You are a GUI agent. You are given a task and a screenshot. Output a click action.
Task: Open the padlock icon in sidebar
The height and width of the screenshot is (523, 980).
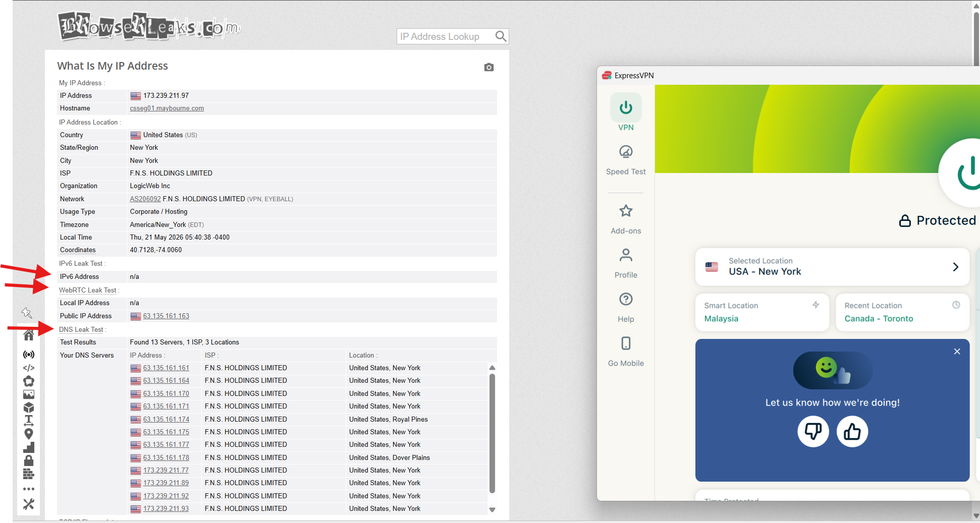tap(29, 460)
